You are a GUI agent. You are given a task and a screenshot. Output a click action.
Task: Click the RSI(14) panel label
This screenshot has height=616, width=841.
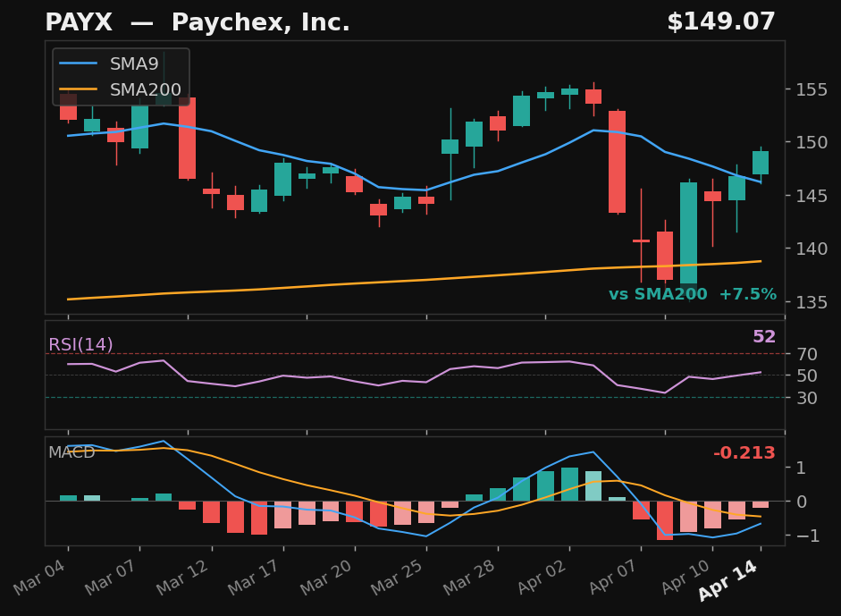pos(81,344)
